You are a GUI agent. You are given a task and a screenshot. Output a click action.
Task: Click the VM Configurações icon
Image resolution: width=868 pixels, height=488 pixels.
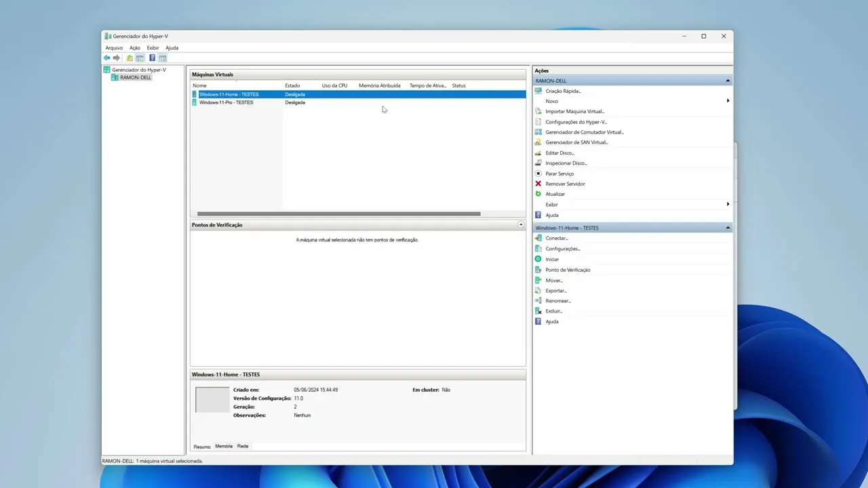pos(538,249)
